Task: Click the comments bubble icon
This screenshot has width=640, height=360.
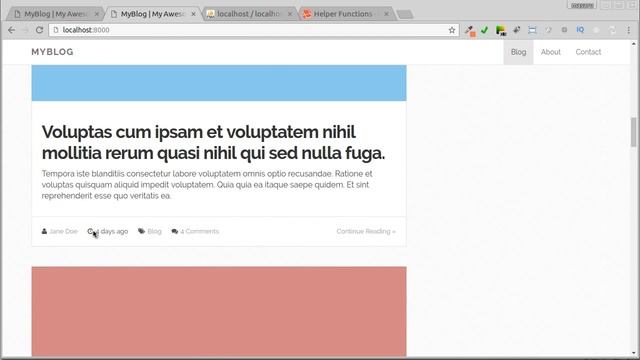Action: pos(175,231)
